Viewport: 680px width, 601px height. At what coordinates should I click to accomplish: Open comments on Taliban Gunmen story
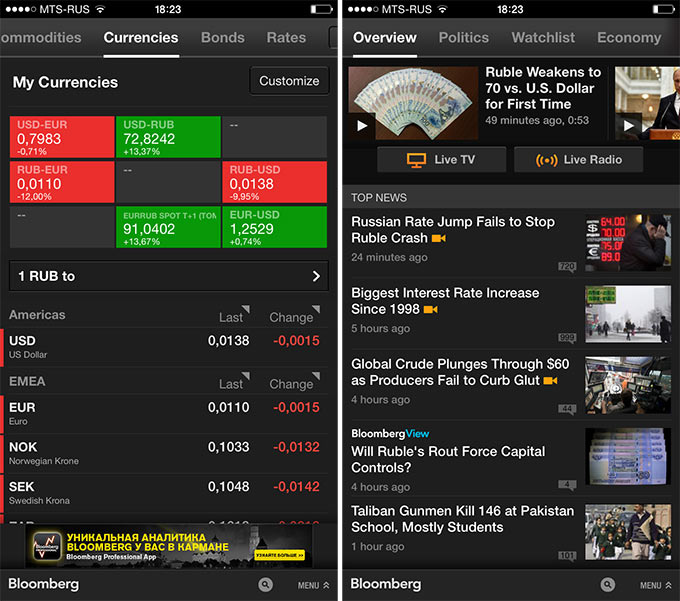[567, 556]
